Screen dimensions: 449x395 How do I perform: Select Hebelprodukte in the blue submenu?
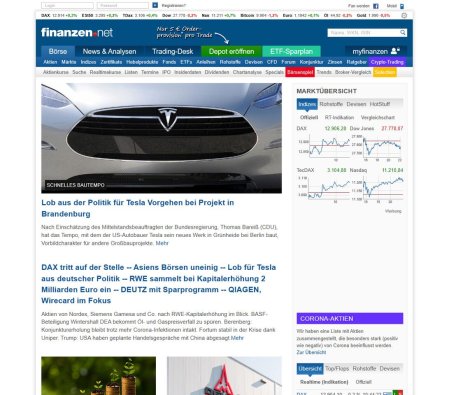[142, 62]
